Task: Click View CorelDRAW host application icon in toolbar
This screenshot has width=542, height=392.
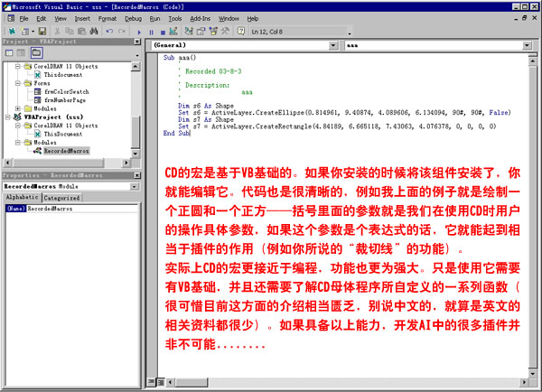Action: pos(12,32)
